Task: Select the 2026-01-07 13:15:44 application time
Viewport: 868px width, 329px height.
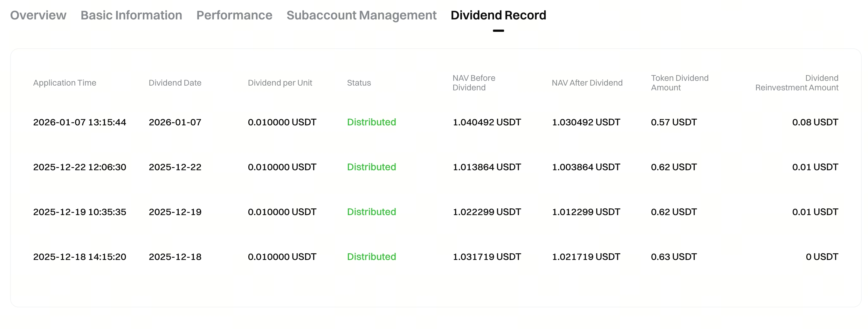Action: point(79,122)
